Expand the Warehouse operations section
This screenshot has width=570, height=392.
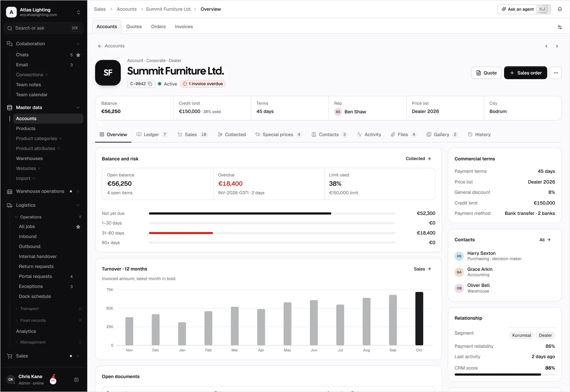click(78, 191)
